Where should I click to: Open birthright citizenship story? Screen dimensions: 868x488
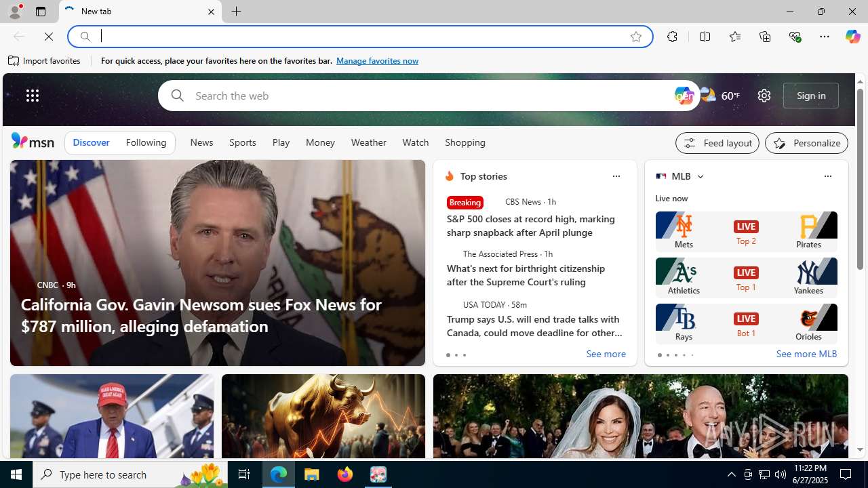526,275
